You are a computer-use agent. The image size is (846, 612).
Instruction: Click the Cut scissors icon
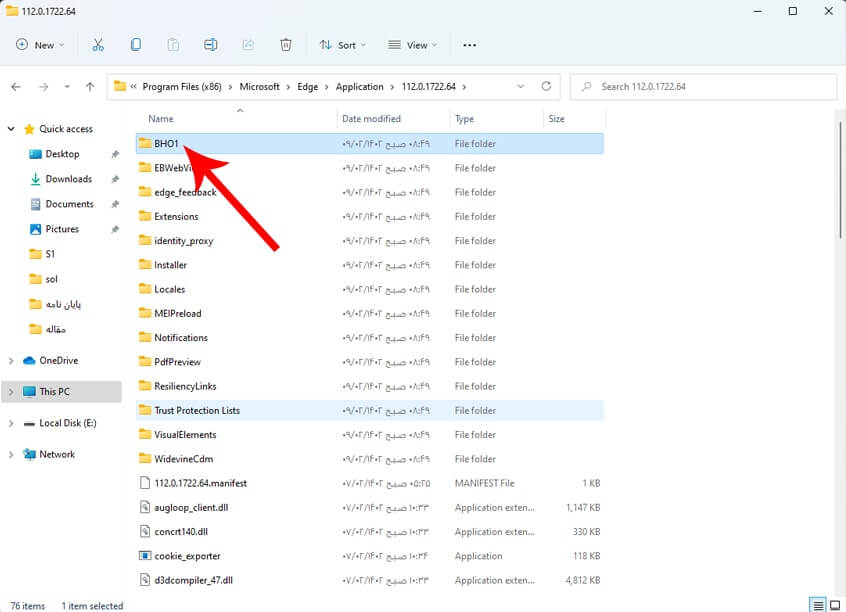[x=98, y=45]
